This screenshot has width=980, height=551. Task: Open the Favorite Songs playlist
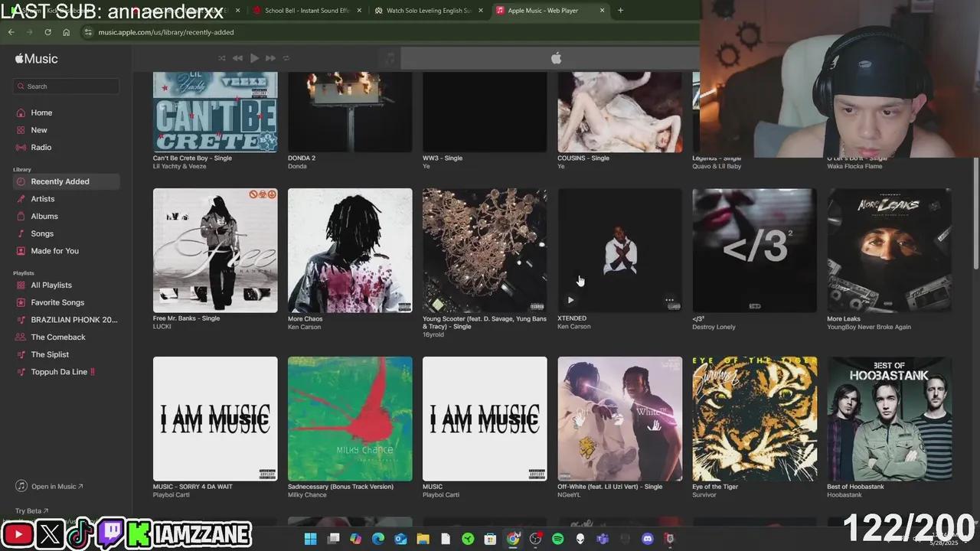click(x=57, y=302)
